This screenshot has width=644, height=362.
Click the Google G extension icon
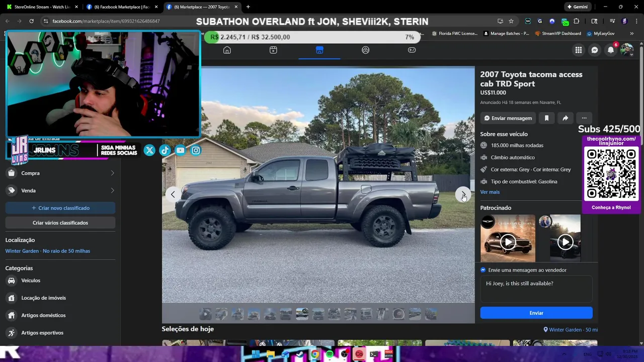click(x=540, y=21)
